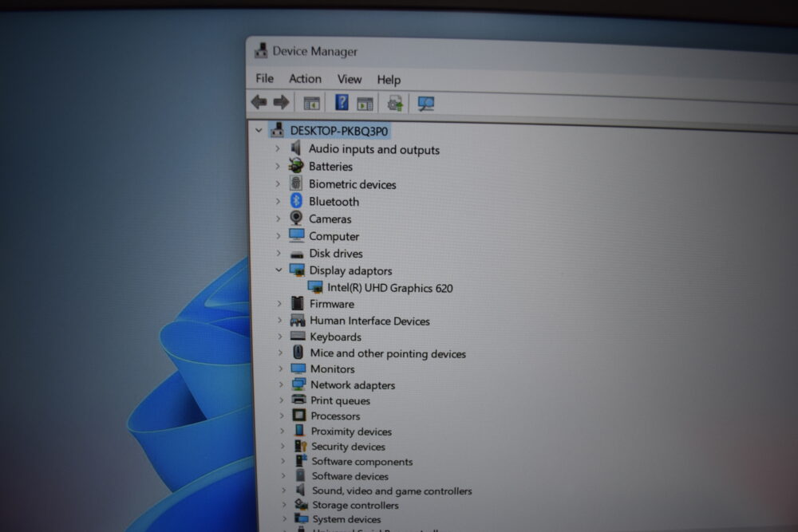Viewport: 798px width, 532px height.
Task: Select the System devices row text
Action: pos(346,519)
